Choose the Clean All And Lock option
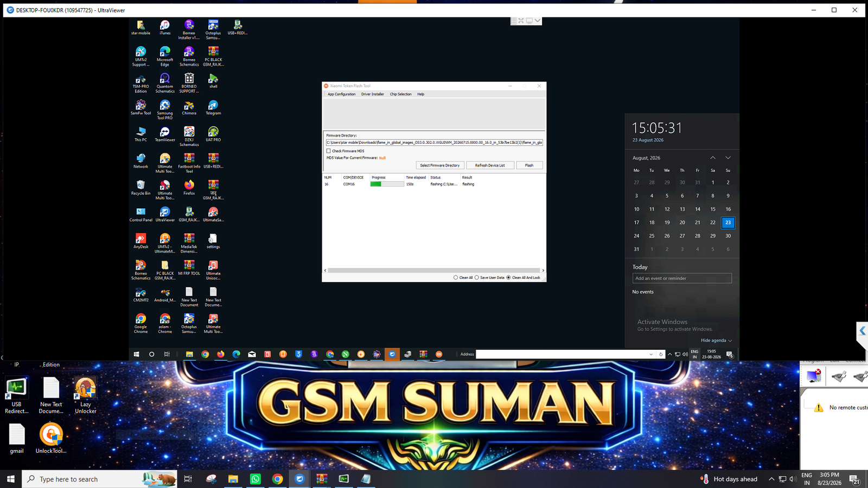 (x=508, y=278)
